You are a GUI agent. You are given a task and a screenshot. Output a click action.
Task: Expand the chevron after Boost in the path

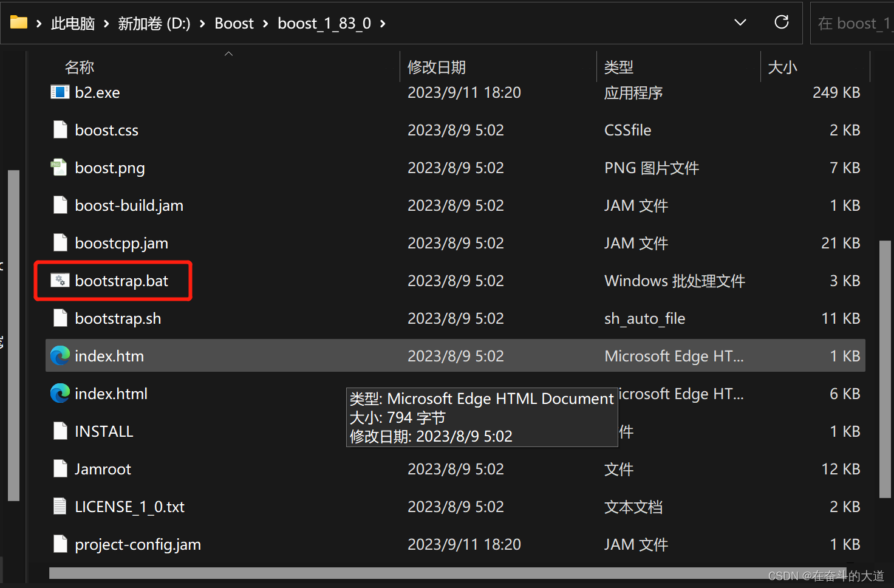tap(265, 24)
